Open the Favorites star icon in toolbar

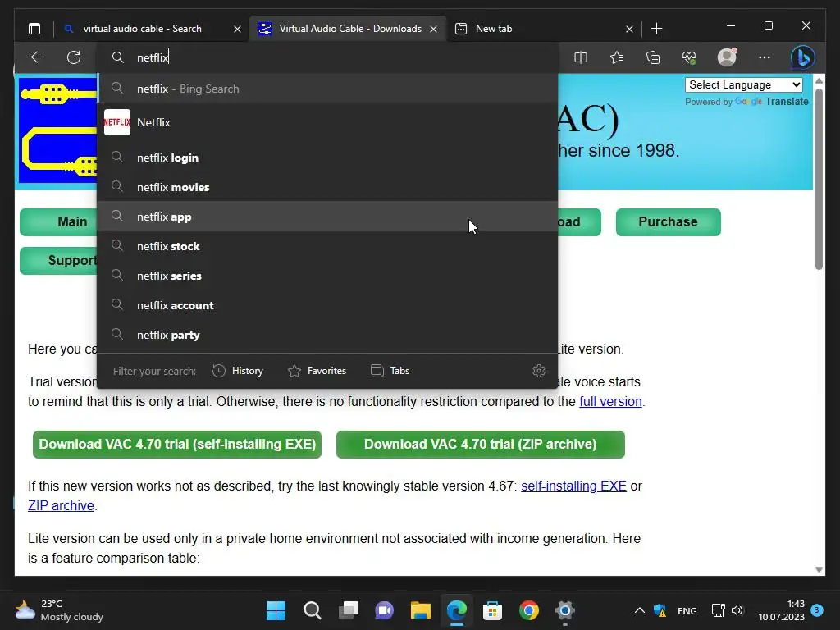click(617, 57)
